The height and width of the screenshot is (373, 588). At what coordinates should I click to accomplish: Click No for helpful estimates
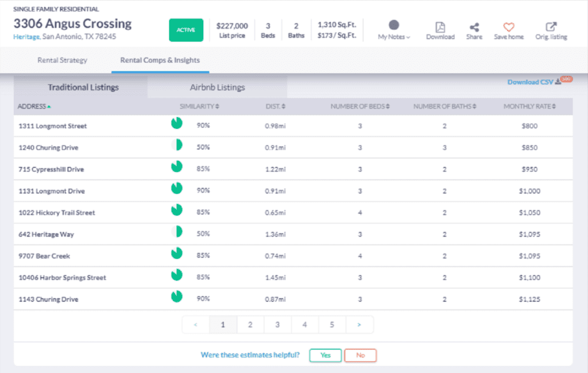tap(360, 355)
